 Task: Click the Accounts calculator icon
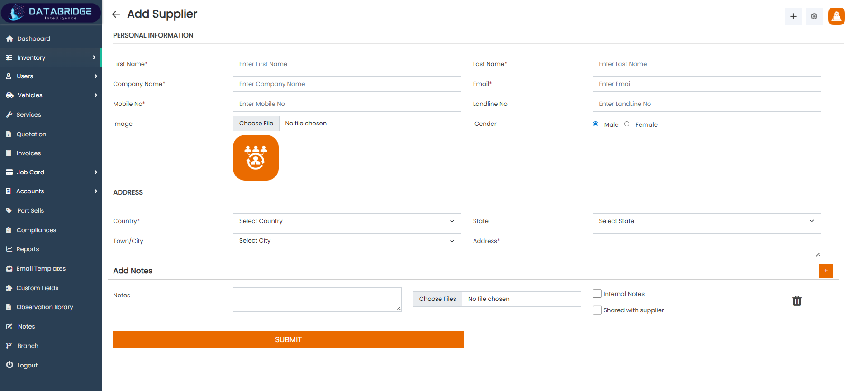(x=8, y=191)
